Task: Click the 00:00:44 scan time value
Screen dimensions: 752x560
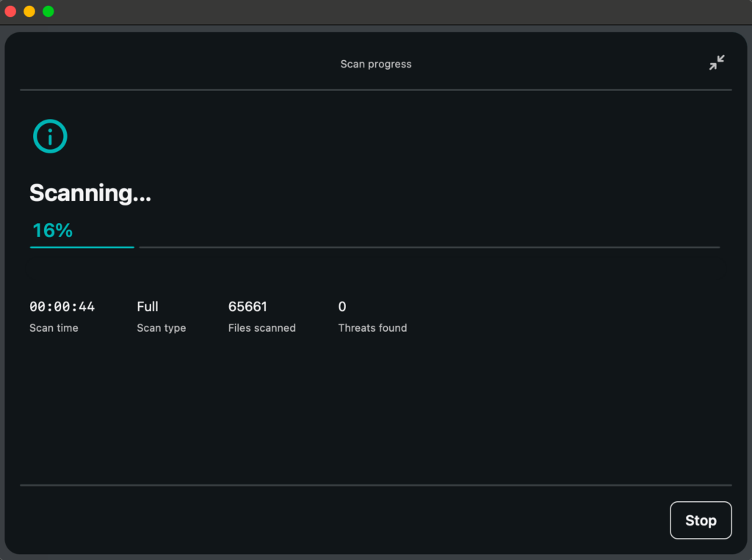Action: tap(62, 307)
